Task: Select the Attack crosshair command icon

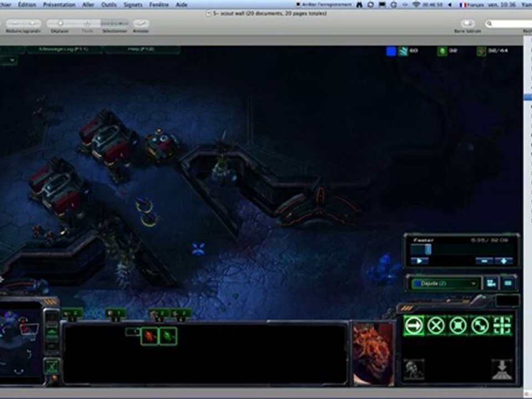Action: (x=502, y=326)
